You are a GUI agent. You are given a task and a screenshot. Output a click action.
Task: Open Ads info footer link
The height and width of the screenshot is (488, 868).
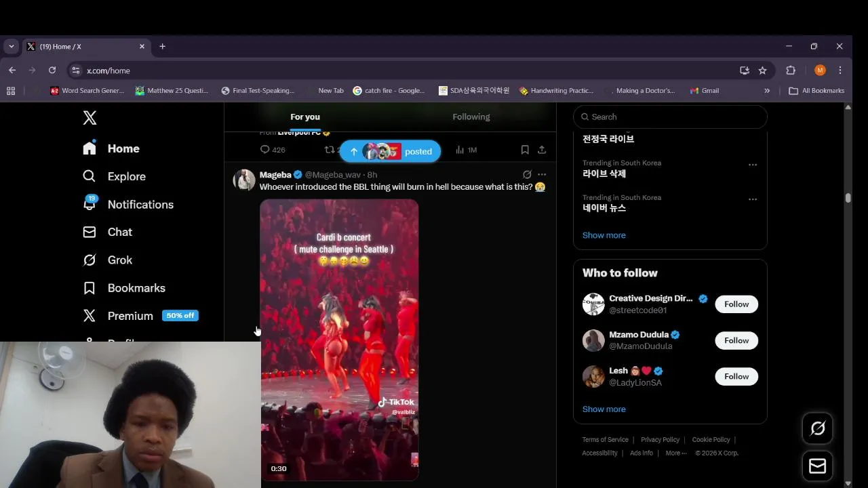click(x=642, y=453)
